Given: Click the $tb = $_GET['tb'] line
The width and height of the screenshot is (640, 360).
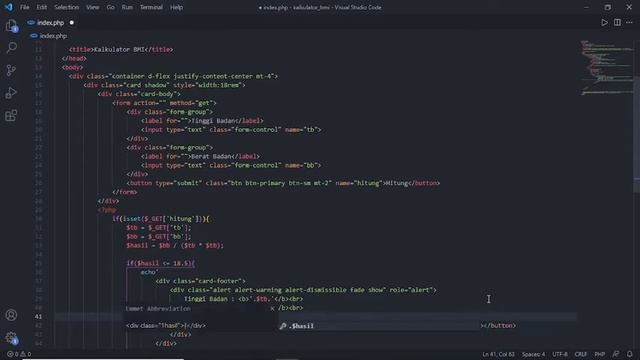Looking at the screenshot, I should tap(159, 228).
